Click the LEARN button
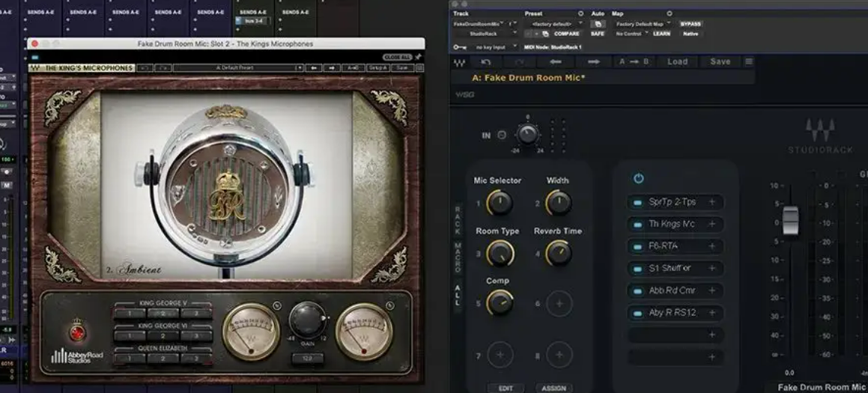Viewport: 868px width, 393px height. click(661, 34)
